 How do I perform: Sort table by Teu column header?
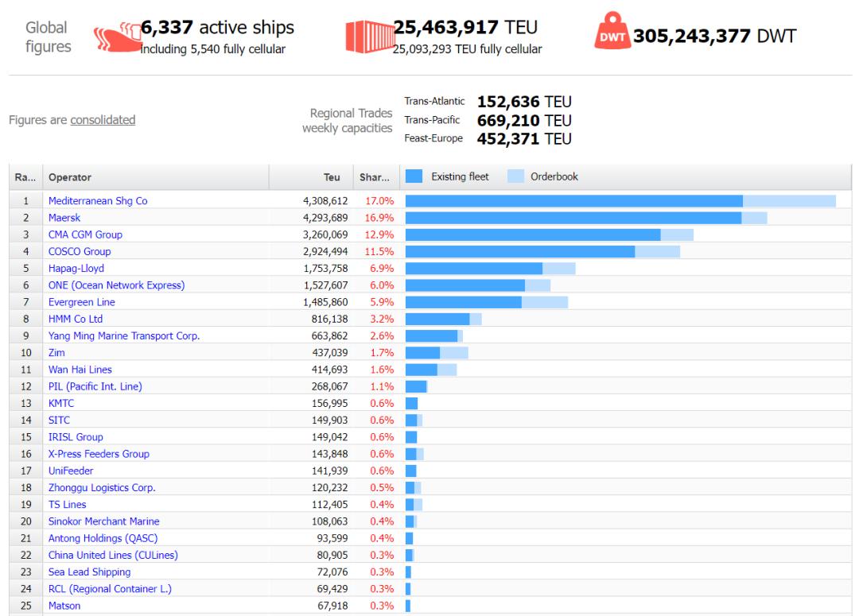(x=332, y=177)
